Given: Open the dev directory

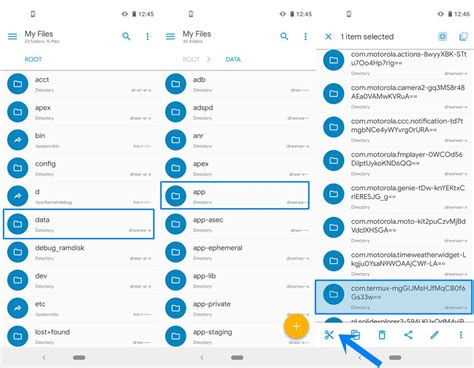Looking at the screenshot, I should [79, 280].
